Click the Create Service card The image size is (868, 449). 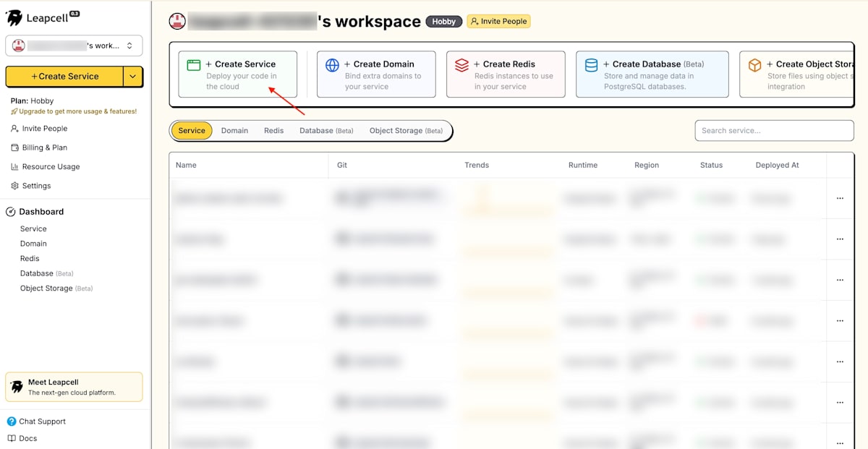click(238, 74)
